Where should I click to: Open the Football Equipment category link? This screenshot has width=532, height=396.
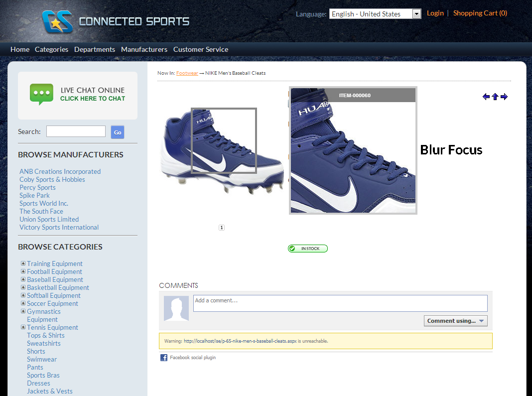(x=54, y=271)
